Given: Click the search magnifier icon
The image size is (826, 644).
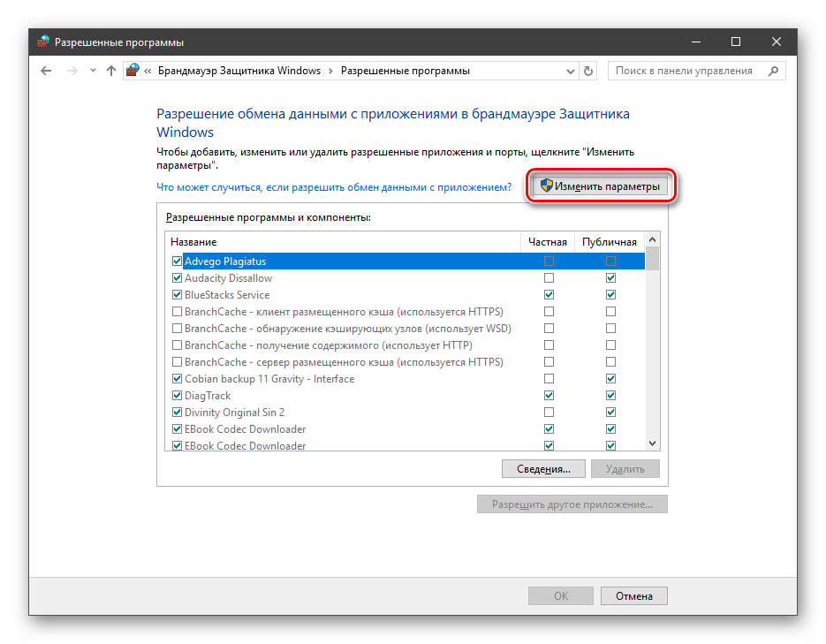Looking at the screenshot, I should coord(775,71).
